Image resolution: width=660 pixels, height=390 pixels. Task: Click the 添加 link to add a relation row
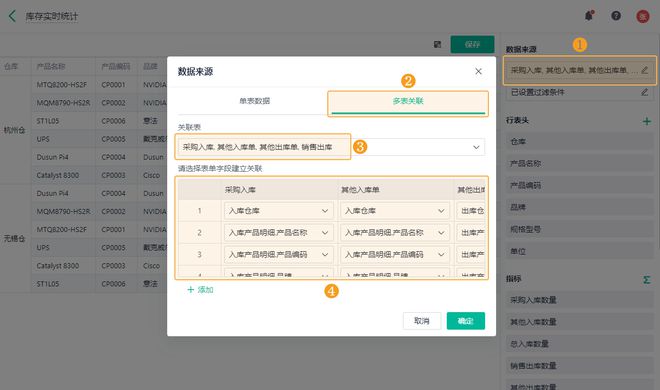coord(200,290)
